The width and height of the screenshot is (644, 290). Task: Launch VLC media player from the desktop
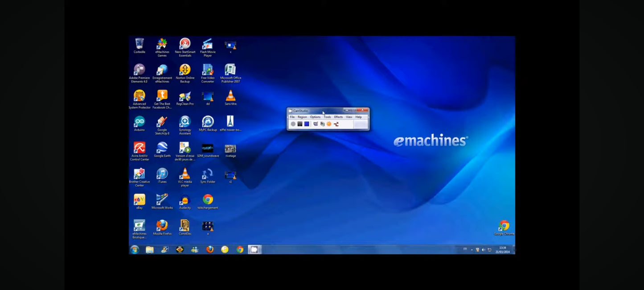click(185, 173)
